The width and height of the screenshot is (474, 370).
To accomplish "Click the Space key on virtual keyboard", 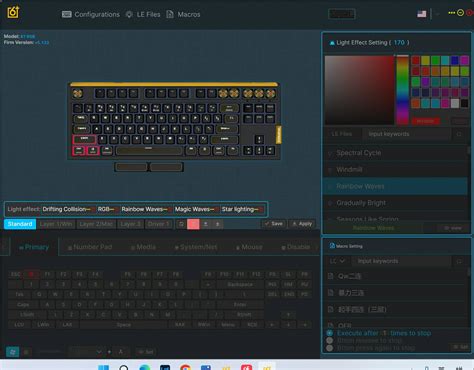I will pyautogui.click(x=123, y=325).
